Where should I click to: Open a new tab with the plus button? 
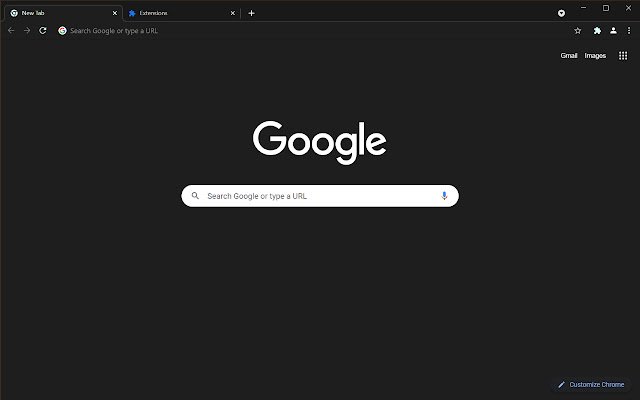pyautogui.click(x=251, y=13)
